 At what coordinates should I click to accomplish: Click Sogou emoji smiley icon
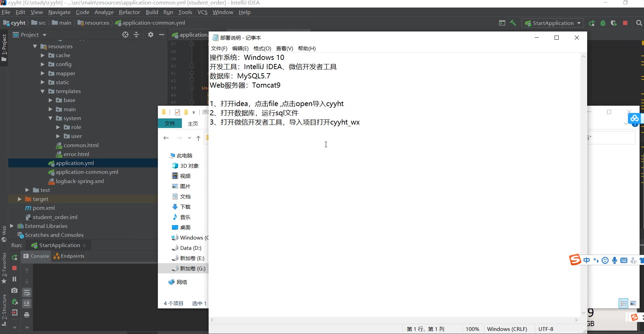(x=605, y=260)
